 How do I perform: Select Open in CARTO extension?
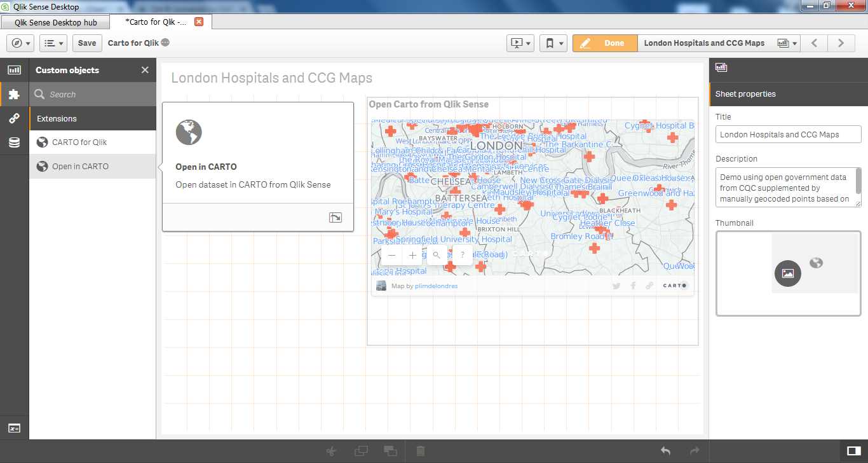coord(93,167)
